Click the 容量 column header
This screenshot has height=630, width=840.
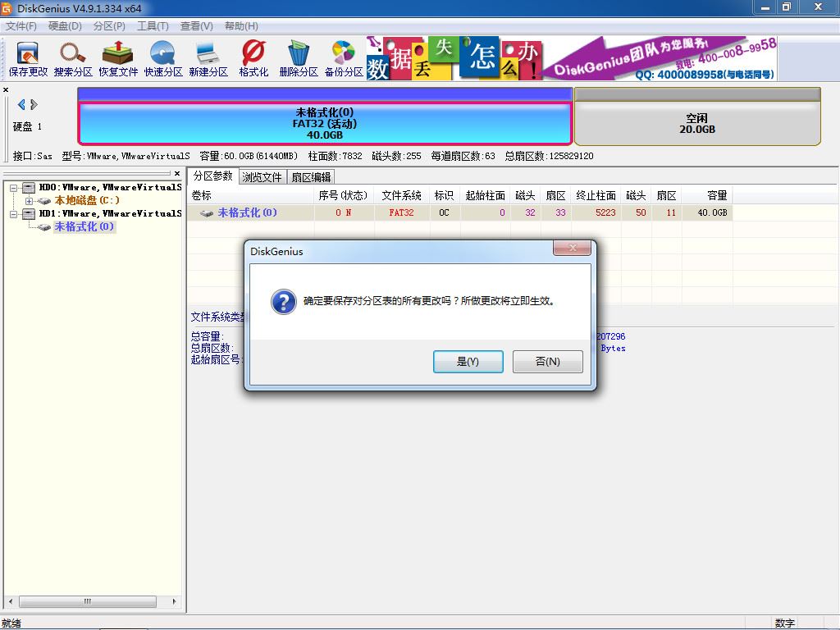coord(707,195)
